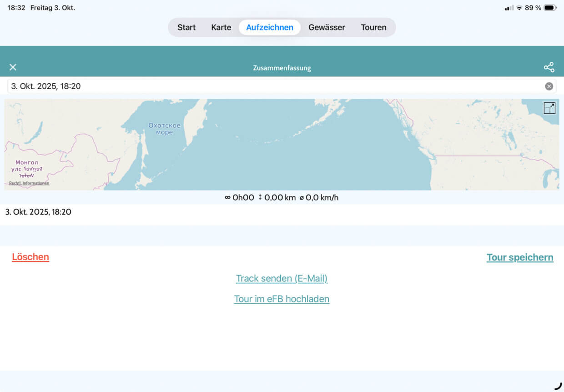Open the Touren tab
Image resolution: width=564 pixels, height=392 pixels.
pos(373,27)
